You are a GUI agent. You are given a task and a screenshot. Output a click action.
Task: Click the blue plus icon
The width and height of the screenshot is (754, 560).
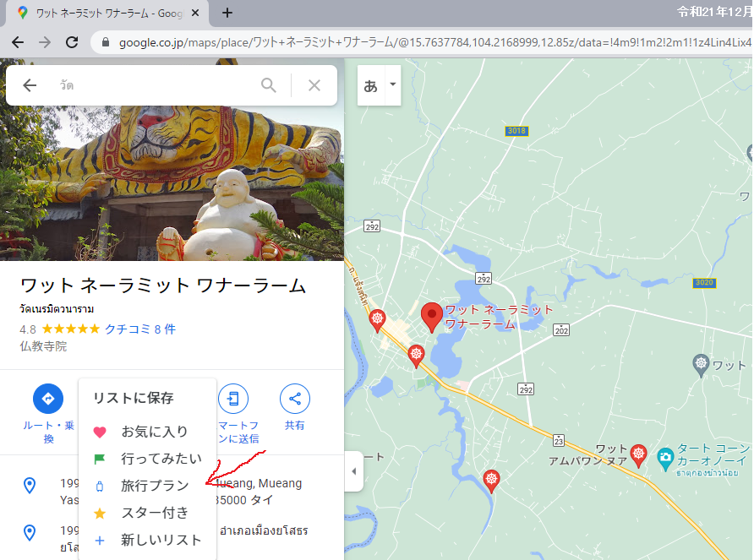tap(100, 541)
